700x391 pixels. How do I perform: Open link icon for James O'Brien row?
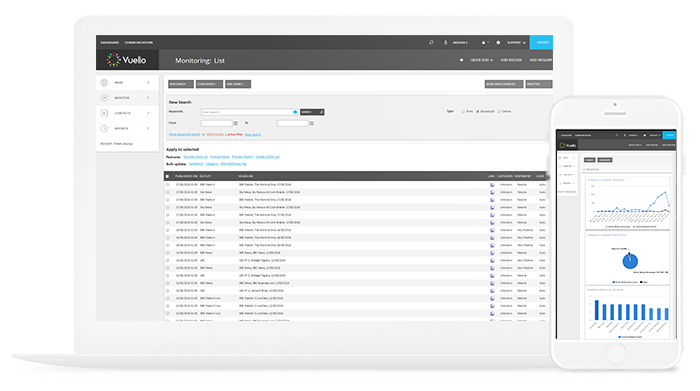point(492,291)
